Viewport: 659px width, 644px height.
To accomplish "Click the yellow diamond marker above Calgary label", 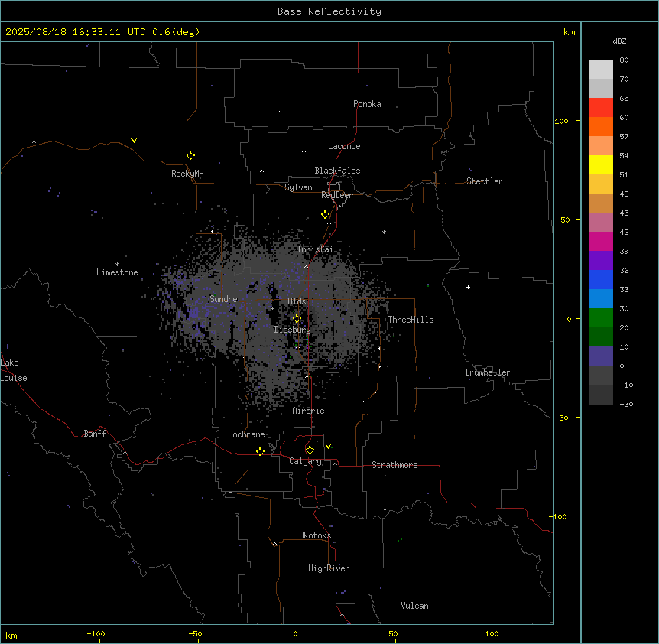I will coord(310,450).
